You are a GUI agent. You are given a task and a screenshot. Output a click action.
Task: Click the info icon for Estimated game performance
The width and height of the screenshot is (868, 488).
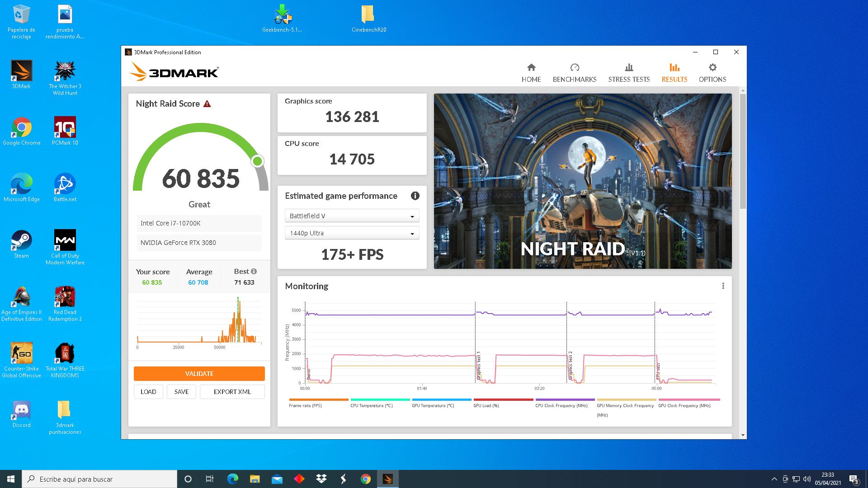[x=415, y=196]
